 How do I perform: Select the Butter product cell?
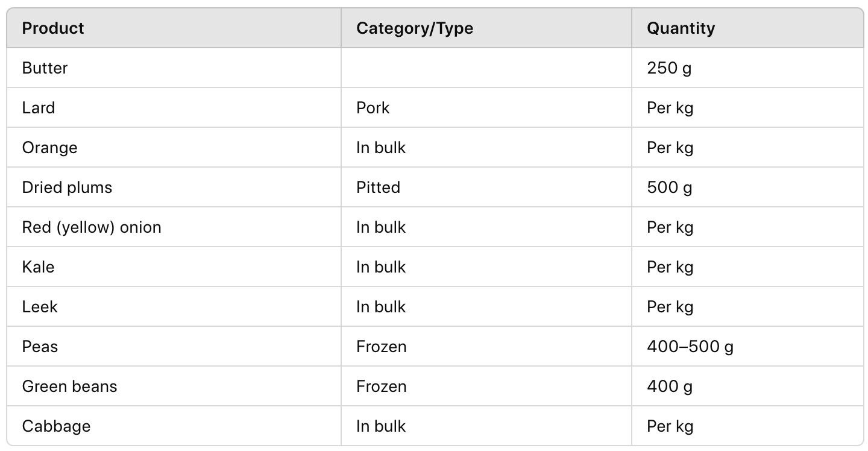coord(45,68)
